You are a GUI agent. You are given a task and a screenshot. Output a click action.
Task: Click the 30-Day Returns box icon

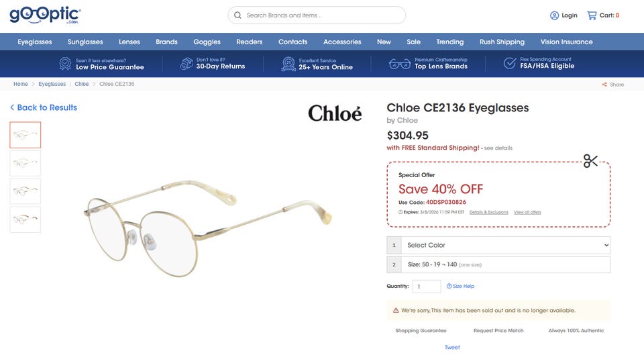(186, 64)
